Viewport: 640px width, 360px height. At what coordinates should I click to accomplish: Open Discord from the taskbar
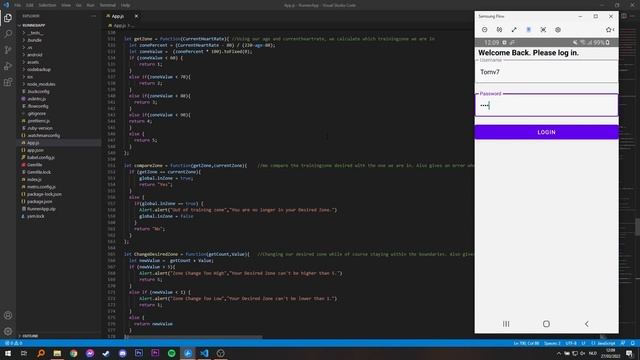click(x=122, y=353)
